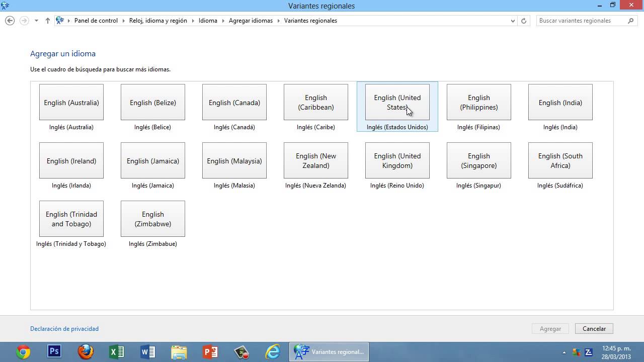The image size is (644, 362).
Task: Click the Inglés (Nueva Zelanda) caption
Action: click(315, 186)
